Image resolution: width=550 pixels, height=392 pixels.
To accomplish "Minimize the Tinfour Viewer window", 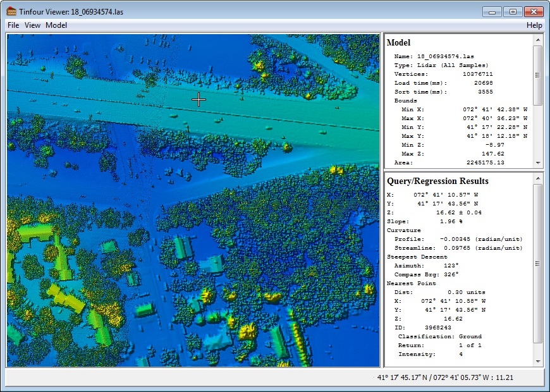I will click(x=492, y=11).
